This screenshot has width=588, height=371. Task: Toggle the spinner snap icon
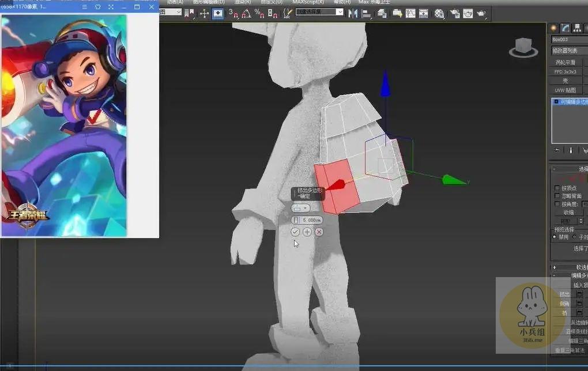pos(273,14)
